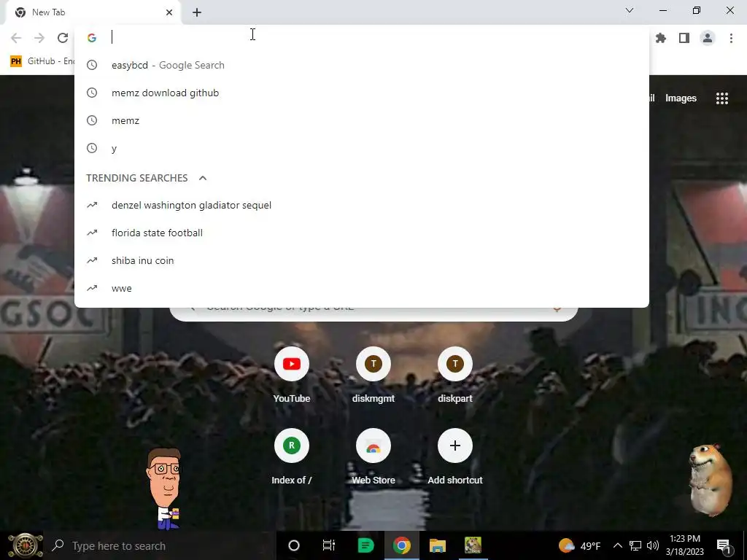This screenshot has width=747, height=560.
Task: Open Task View on the taskbar
Action: (329, 545)
